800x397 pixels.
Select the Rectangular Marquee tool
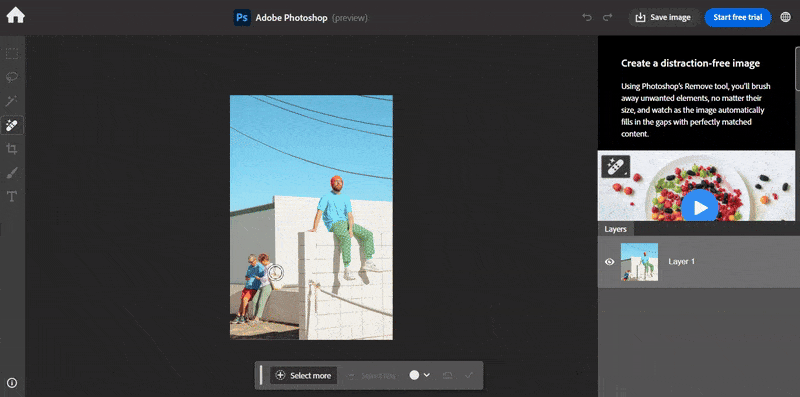12,54
